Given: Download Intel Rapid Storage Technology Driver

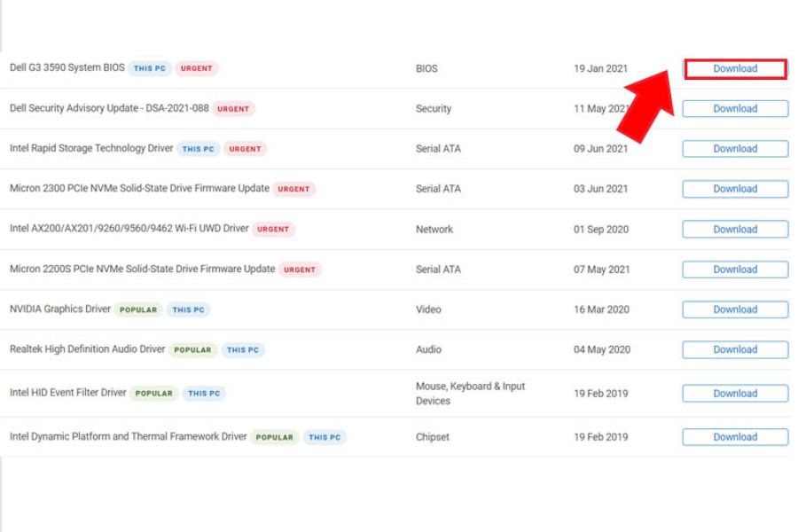Looking at the screenshot, I should point(735,149).
